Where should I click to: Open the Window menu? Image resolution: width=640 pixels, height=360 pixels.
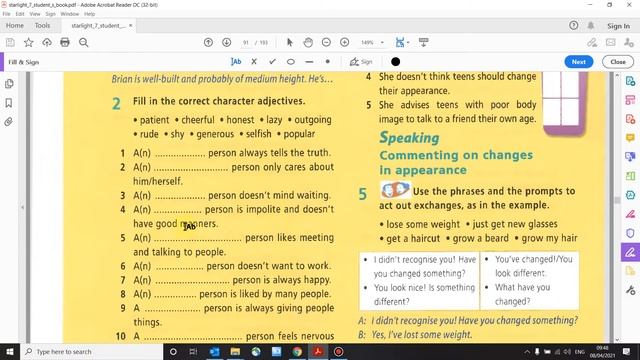70,14
